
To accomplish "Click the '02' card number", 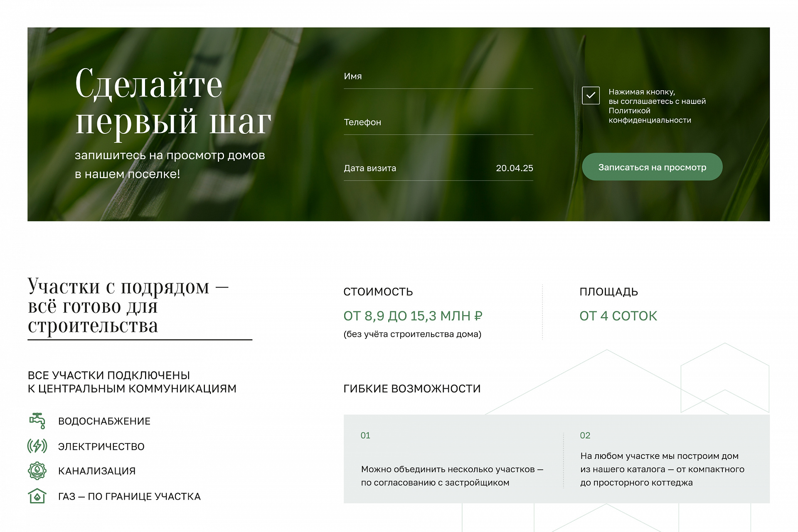I will (585, 435).
